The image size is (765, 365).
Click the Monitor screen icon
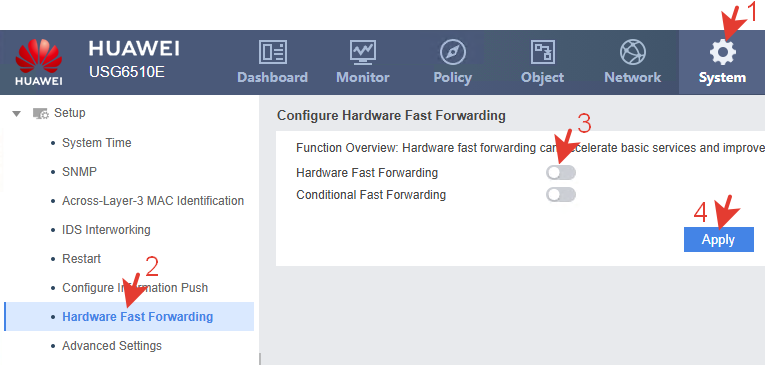[x=362, y=53]
